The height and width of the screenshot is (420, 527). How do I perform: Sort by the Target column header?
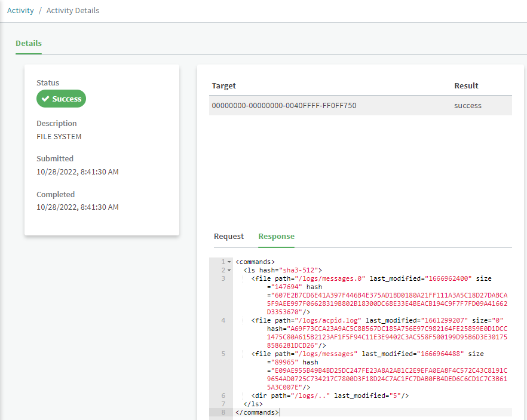point(224,86)
